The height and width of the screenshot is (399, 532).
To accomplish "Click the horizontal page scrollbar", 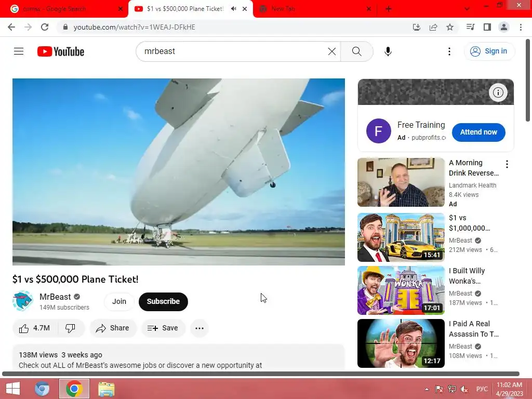I will pyautogui.click(x=261, y=374).
